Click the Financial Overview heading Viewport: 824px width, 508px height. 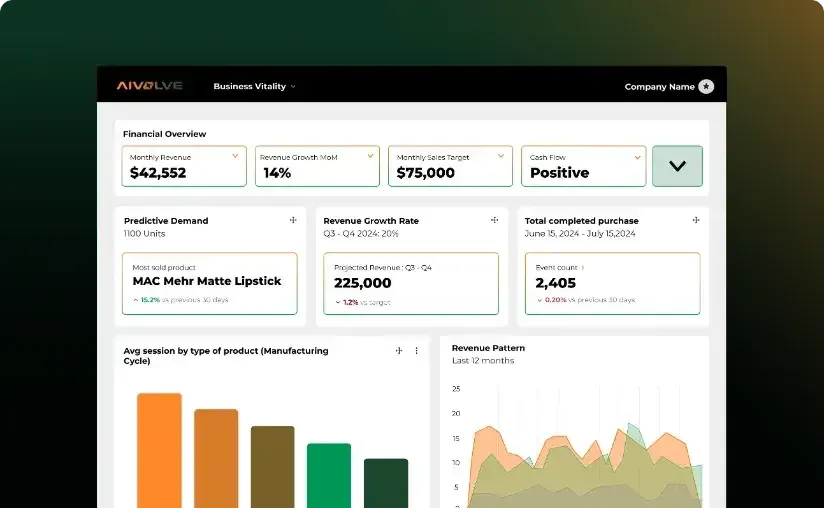tap(164, 134)
